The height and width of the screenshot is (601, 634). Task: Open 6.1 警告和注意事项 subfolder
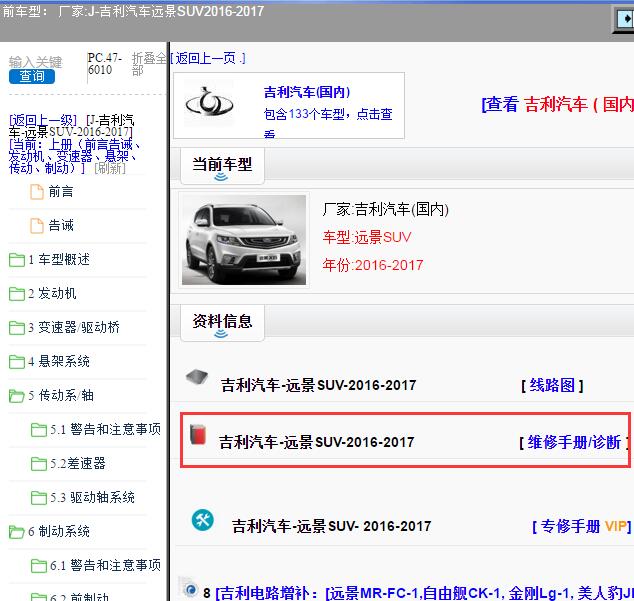pos(106,565)
